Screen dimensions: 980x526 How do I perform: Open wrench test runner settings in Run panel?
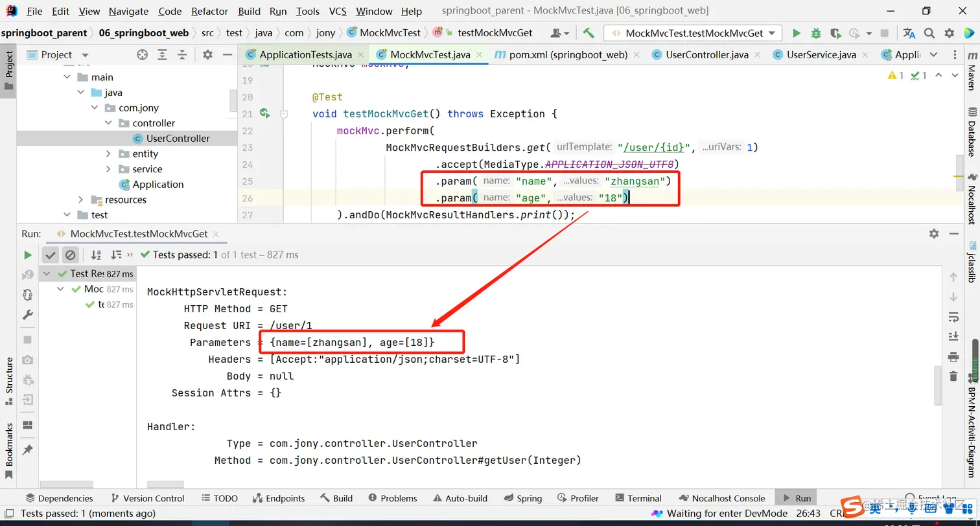27,315
